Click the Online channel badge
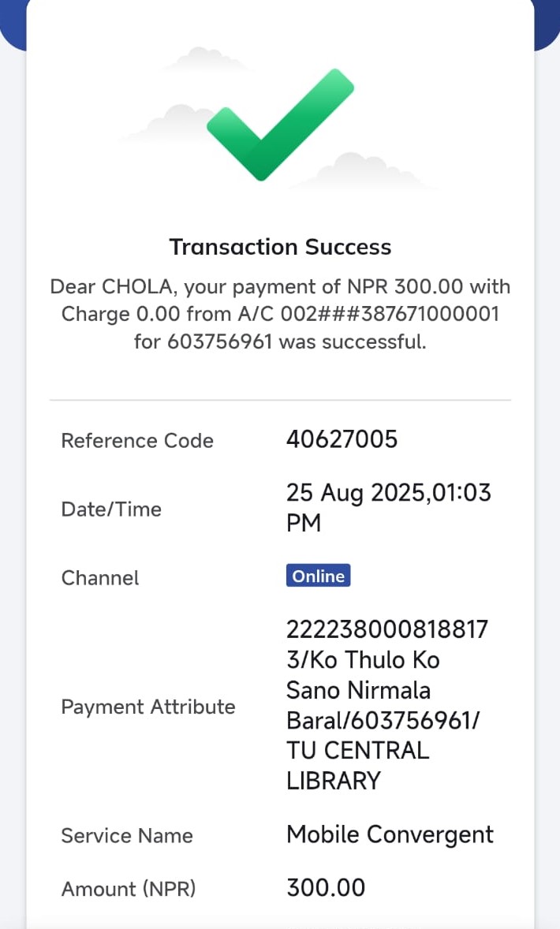The height and width of the screenshot is (929, 560). pos(318,576)
